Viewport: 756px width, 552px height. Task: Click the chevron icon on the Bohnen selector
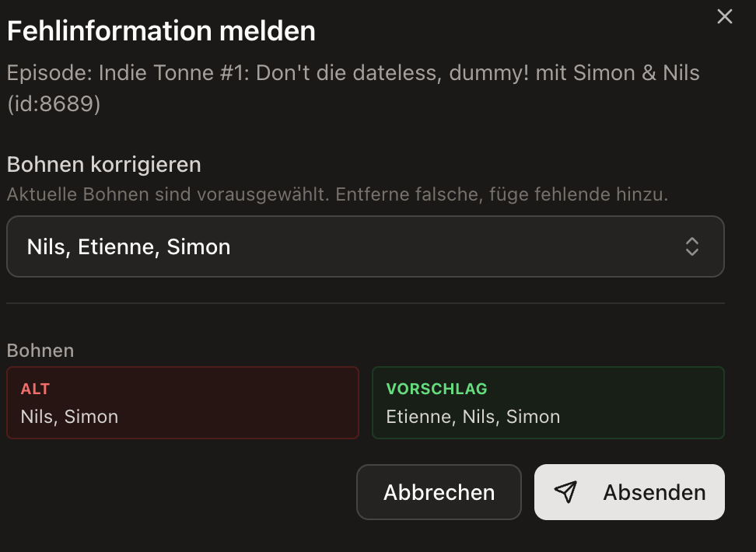click(x=691, y=246)
